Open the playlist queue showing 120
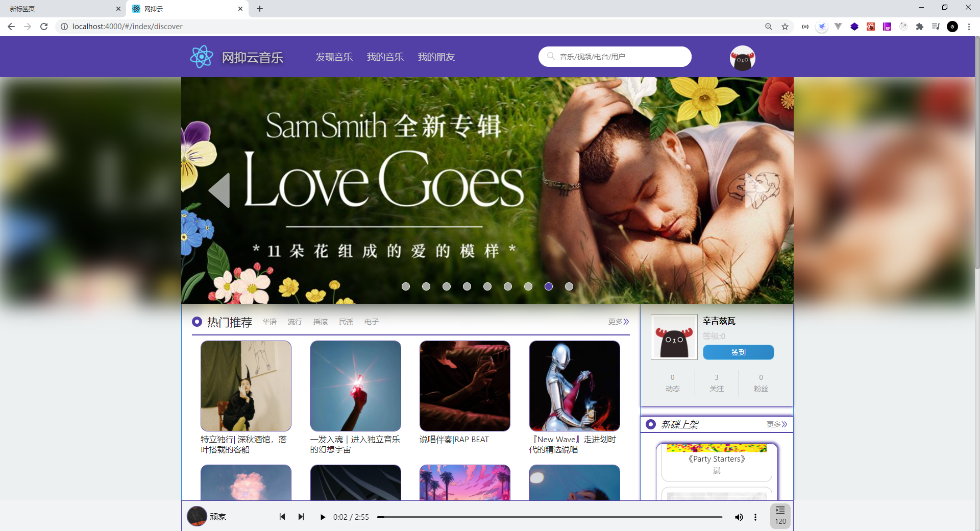The height and width of the screenshot is (531, 980). pos(780,516)
